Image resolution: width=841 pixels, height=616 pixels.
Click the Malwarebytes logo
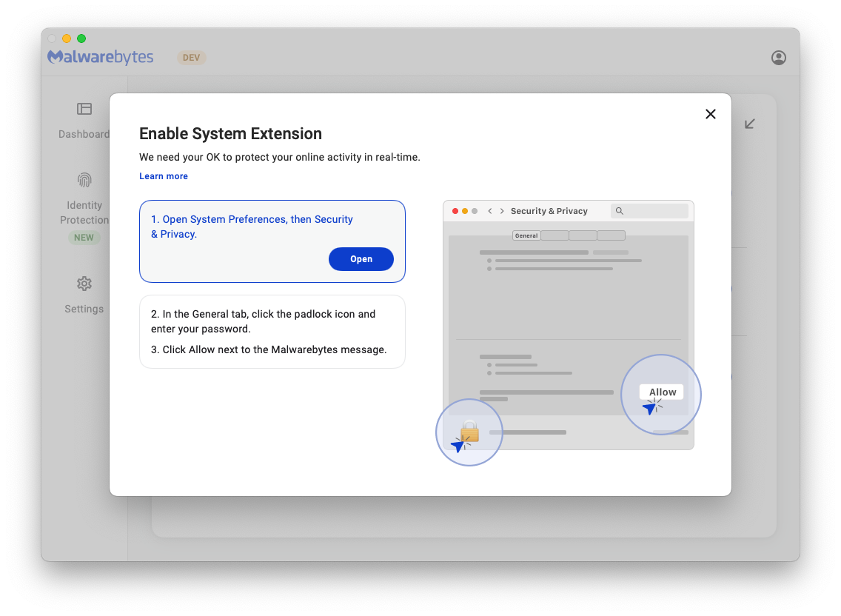(101, 57)
